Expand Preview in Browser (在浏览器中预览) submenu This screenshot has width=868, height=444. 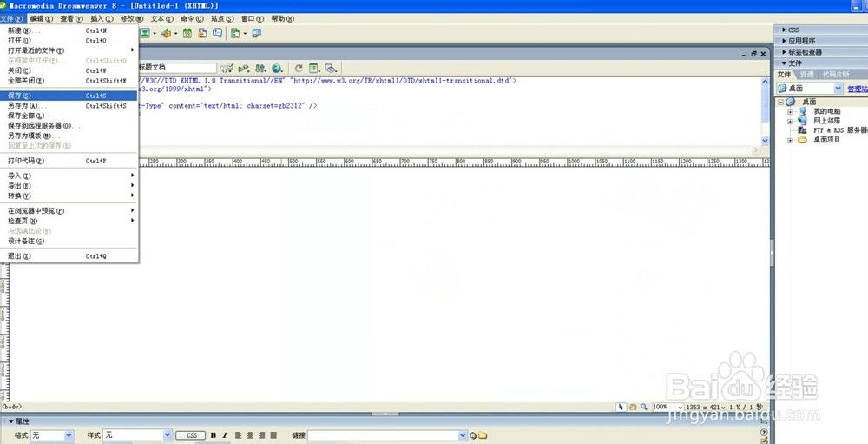tap(69, 210)
